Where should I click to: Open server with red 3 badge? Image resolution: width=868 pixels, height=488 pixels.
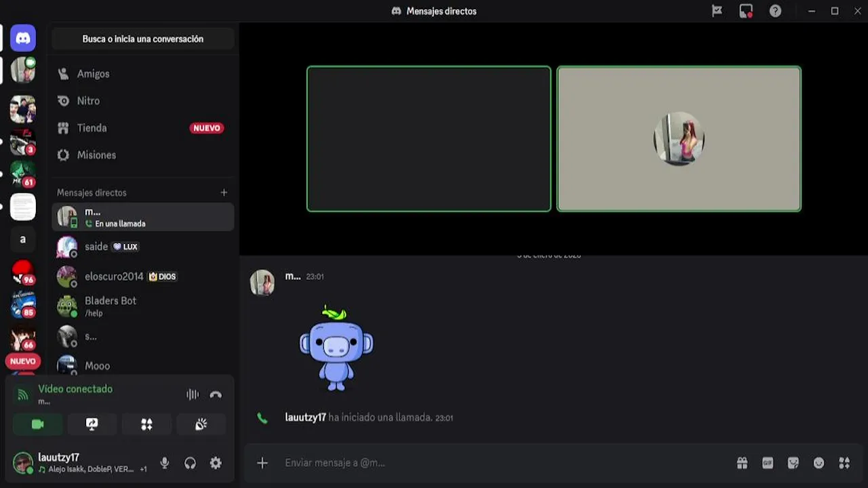tap(23, 142)
